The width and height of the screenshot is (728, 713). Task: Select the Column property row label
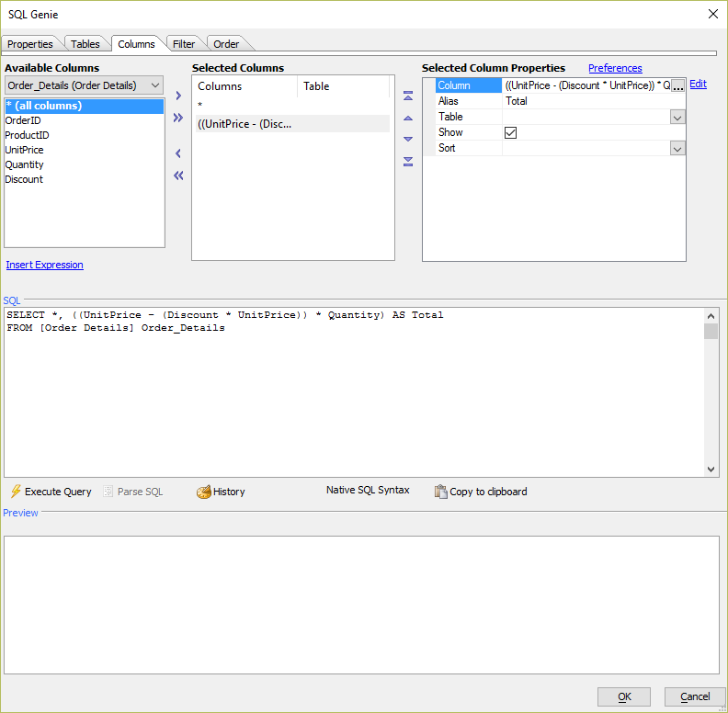[468, 85]
